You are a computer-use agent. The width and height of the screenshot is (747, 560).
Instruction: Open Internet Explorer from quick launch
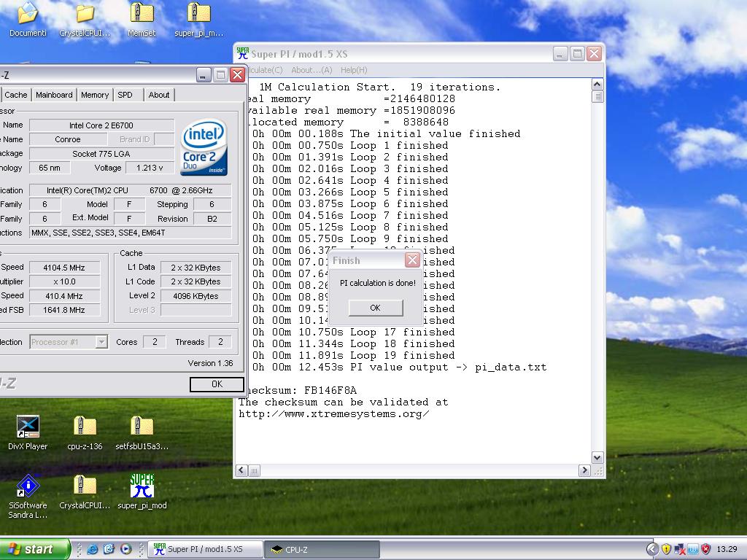[93, 549]
